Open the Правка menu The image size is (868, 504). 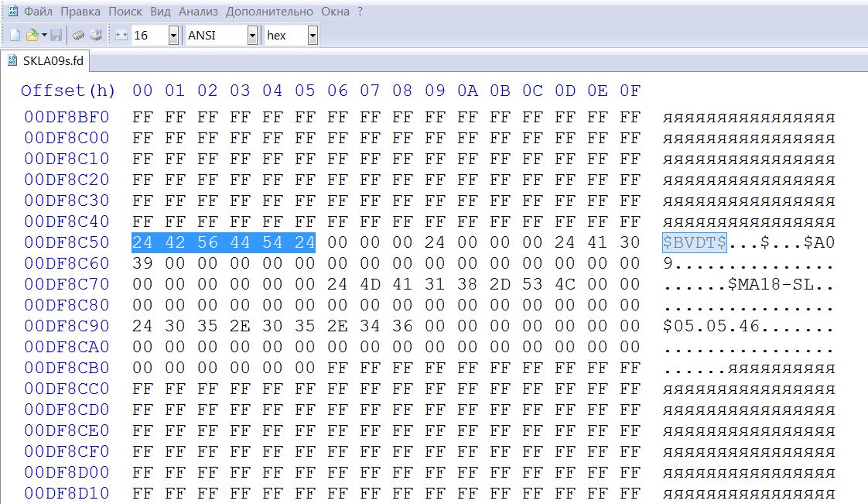80,11
